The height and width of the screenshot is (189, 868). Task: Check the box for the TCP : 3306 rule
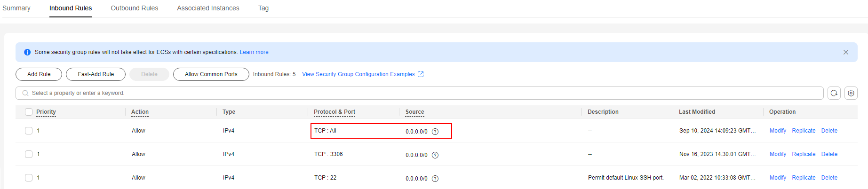(29, 154)
